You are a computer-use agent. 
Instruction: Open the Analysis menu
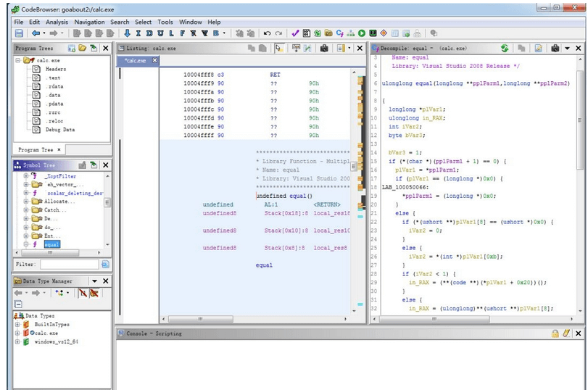click(x=56, y=22)
